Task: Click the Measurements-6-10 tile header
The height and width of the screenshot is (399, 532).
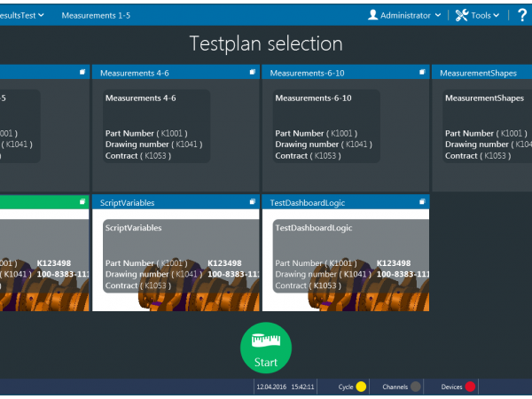Action: click(346, 73)
